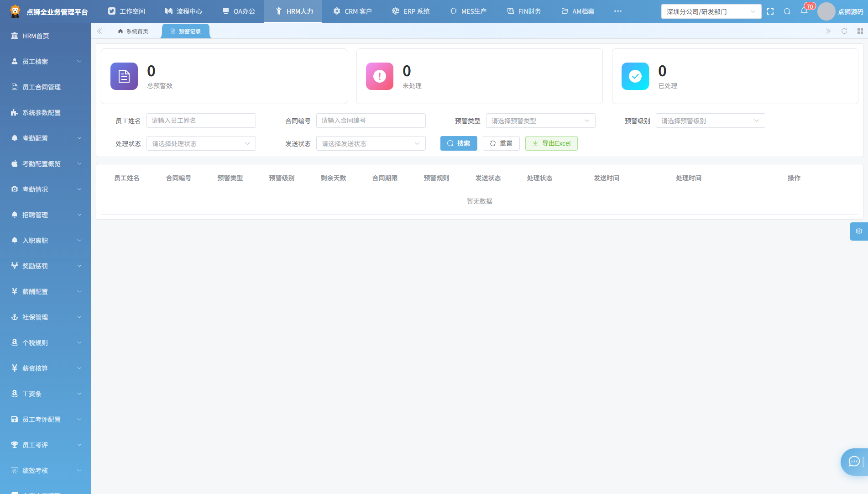This screenshot has width=868, height=494.
Task: Open the 工作空间 top menu
Action: pos(126,11)
